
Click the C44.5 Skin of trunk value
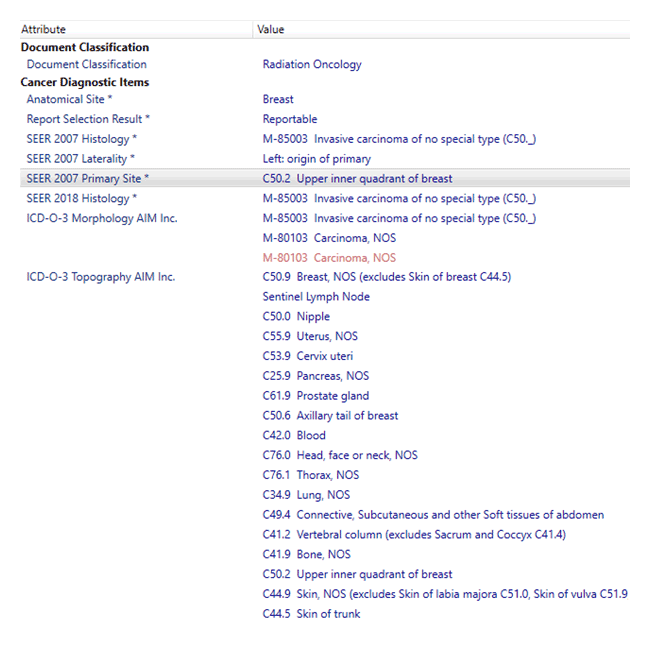311,614
